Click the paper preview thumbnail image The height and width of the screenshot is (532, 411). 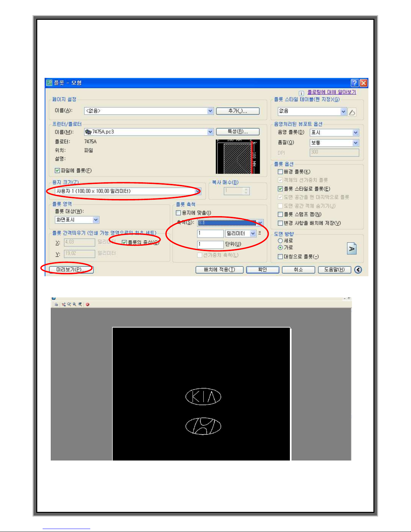coord(238,156)
